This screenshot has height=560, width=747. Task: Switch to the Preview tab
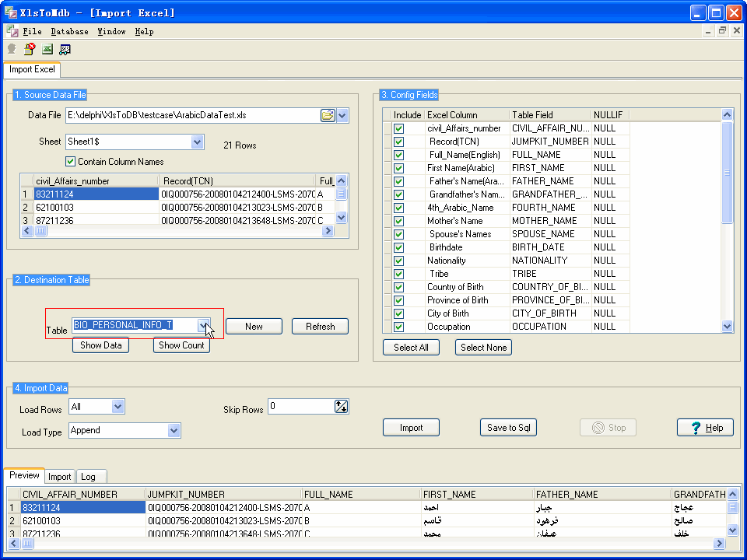(x=24, y=475)
